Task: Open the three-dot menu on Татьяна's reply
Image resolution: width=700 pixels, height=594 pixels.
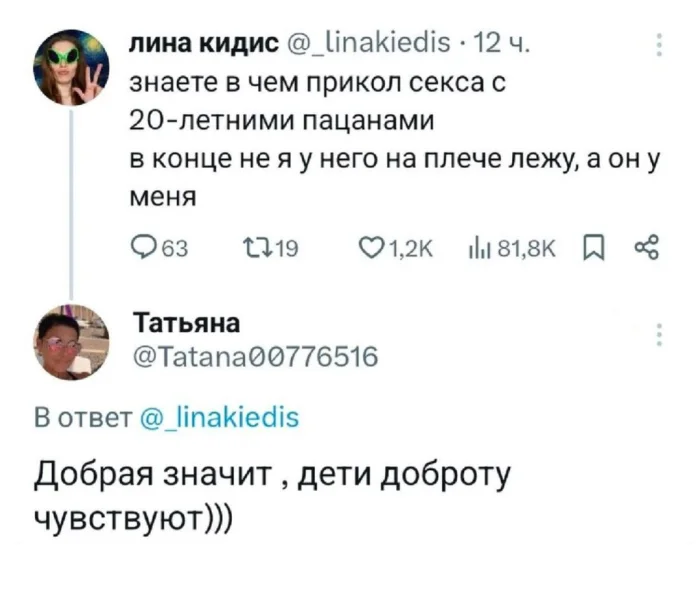Action: point(657,335)
